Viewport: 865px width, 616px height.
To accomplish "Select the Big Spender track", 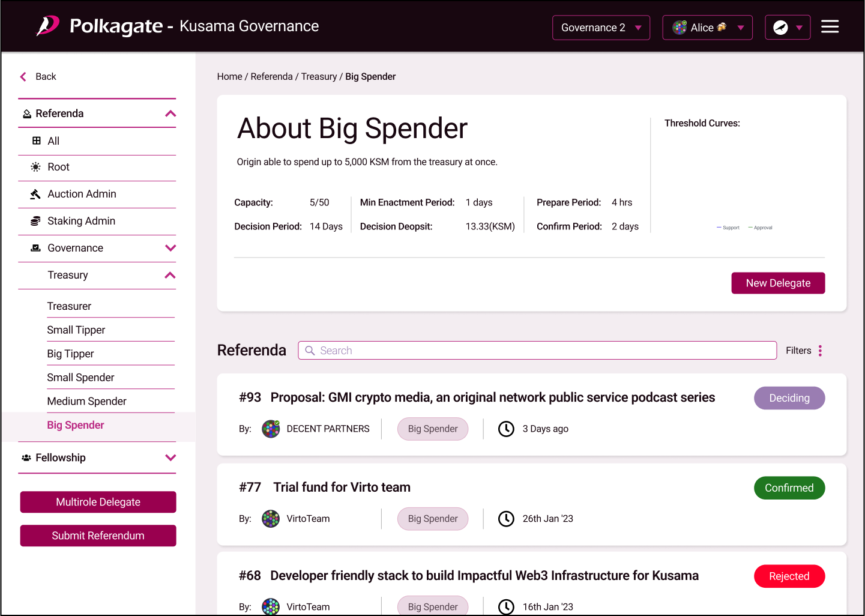I will 76,425.
